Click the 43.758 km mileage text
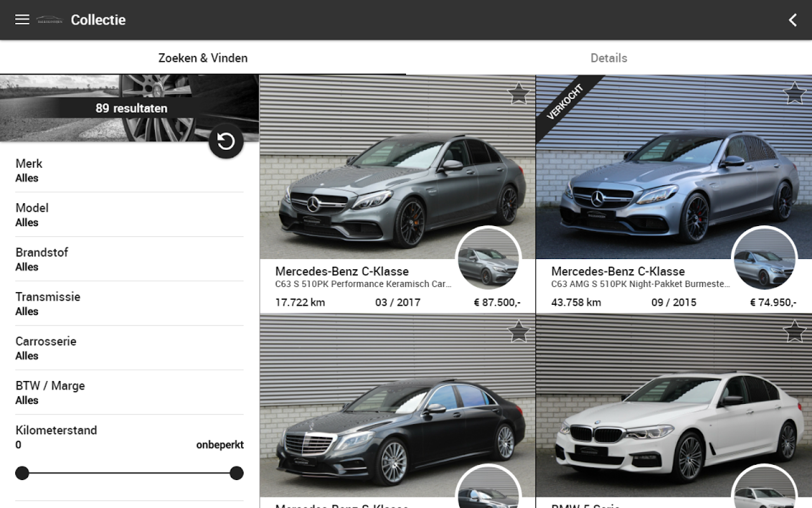This screenshot has width=812, height=508. click(576, 302)
